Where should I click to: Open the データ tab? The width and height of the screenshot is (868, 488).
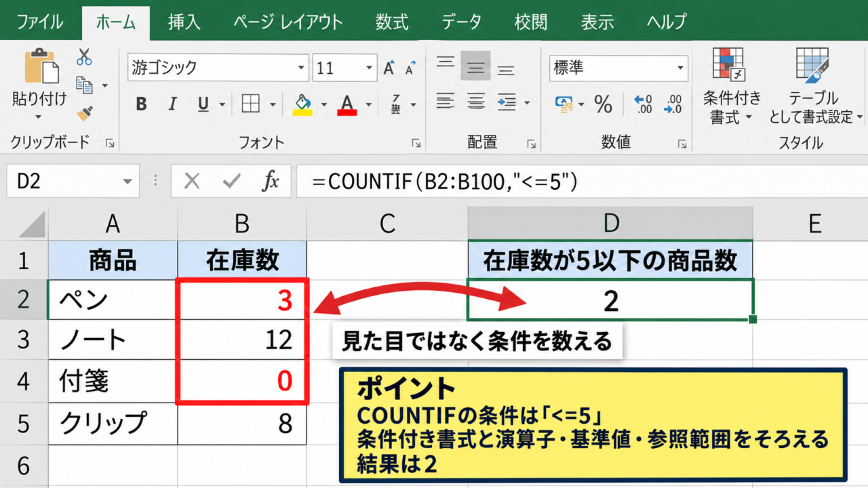coord(462,22)
